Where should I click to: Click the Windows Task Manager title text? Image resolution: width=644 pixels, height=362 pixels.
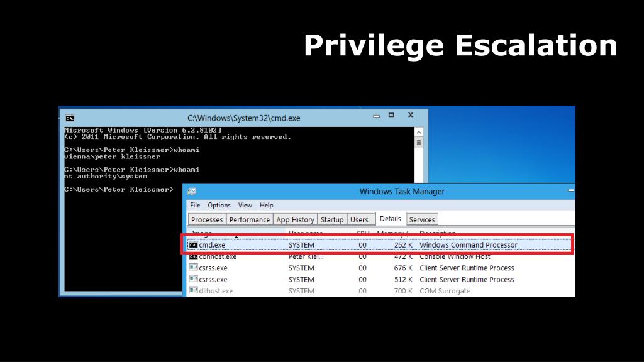402,192
